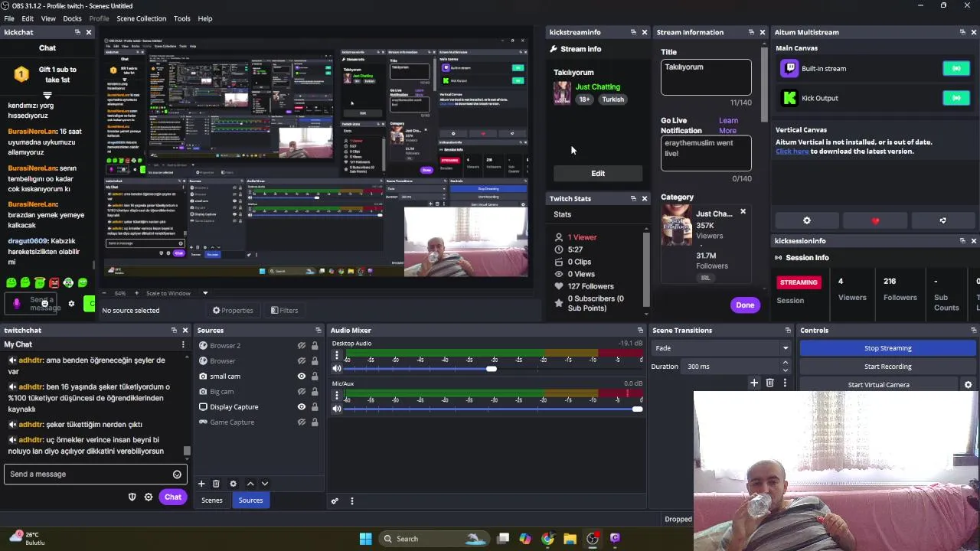Screen dimensions: 980x551
Task: Open Audio Mixer advanced properties gear
Action: pos(335,501)
